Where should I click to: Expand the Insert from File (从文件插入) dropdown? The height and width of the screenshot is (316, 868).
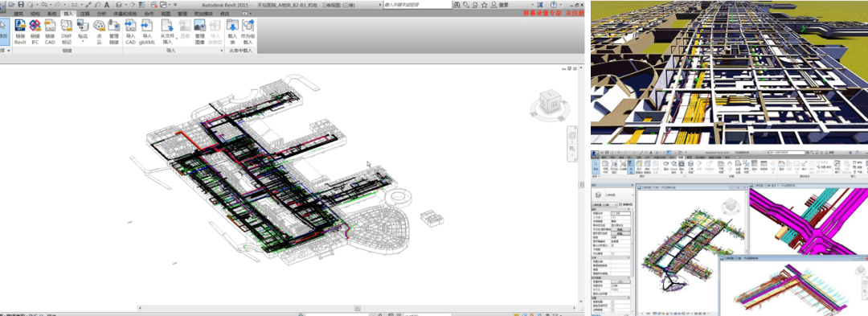(x=177, y=38)
